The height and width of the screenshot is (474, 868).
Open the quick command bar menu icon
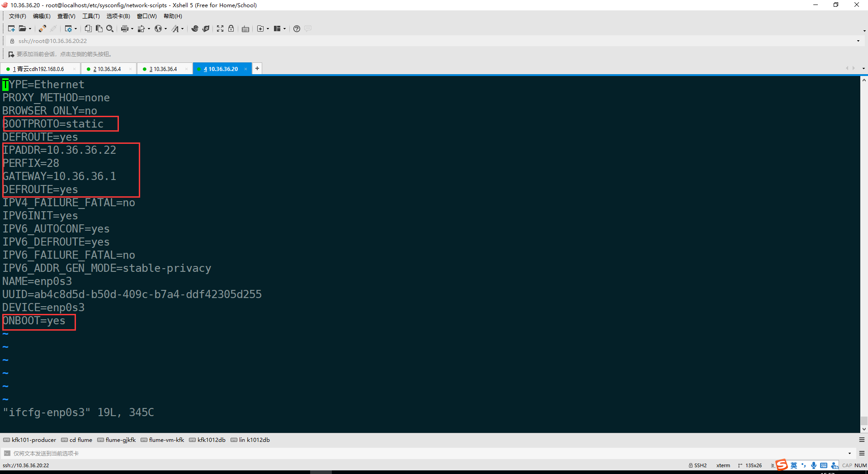(862, 440)
